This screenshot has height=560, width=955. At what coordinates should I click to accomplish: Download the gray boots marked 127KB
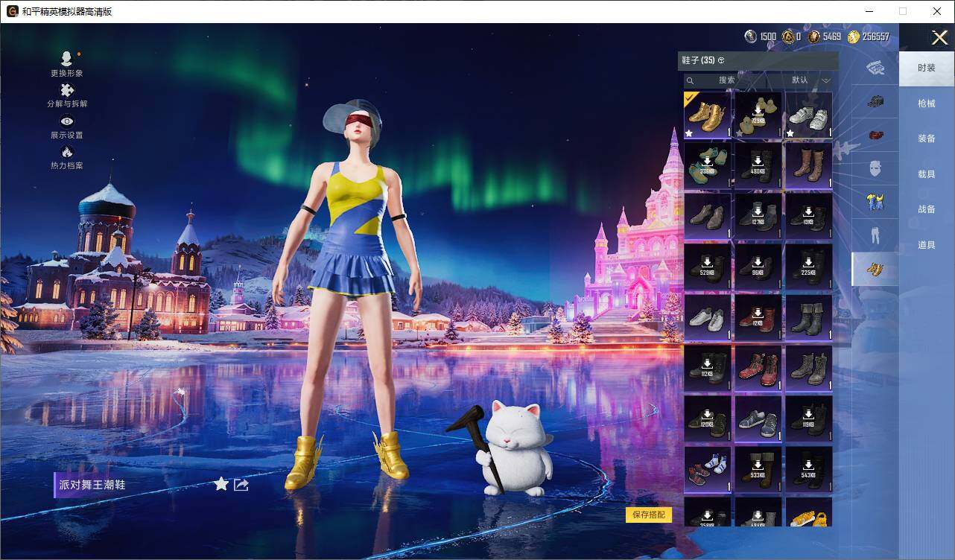[758, 217]
